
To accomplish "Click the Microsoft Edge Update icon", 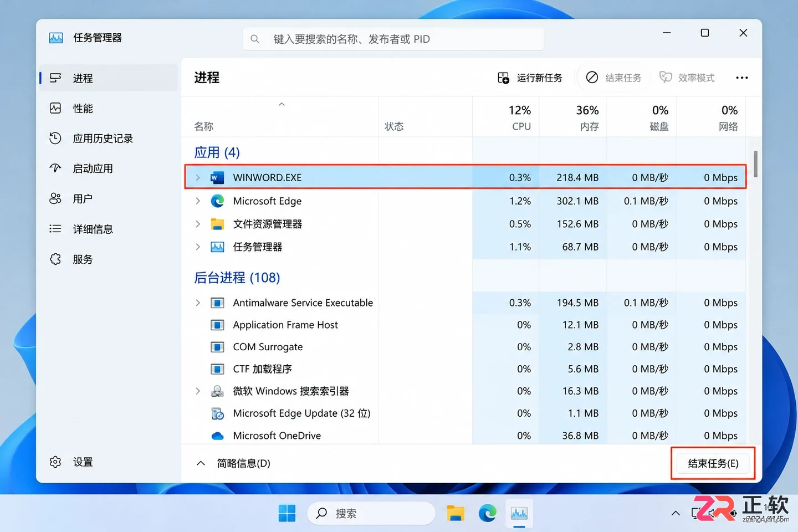I will pos(217,413).
